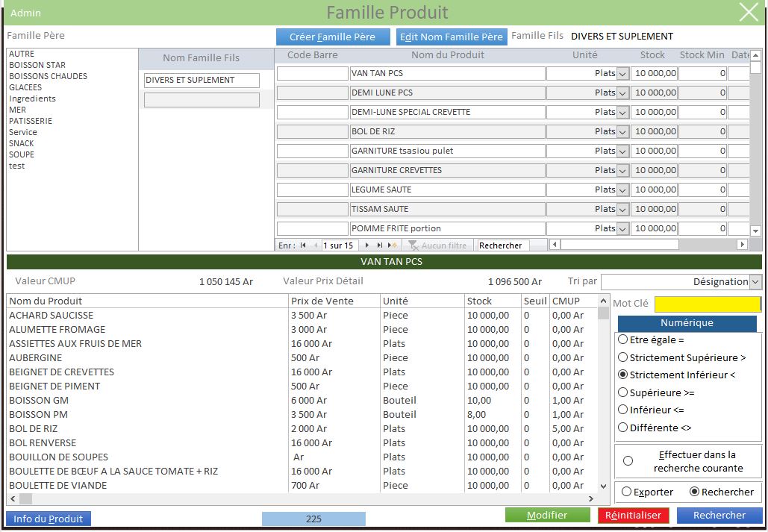Close the Famille Produit window

pos(748,12)
